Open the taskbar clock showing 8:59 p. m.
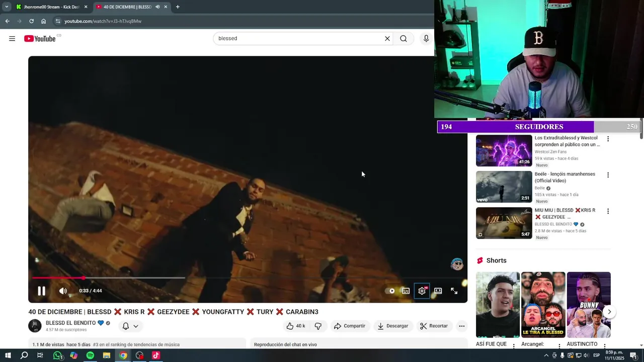644x362 pixels. click(614, 355)
